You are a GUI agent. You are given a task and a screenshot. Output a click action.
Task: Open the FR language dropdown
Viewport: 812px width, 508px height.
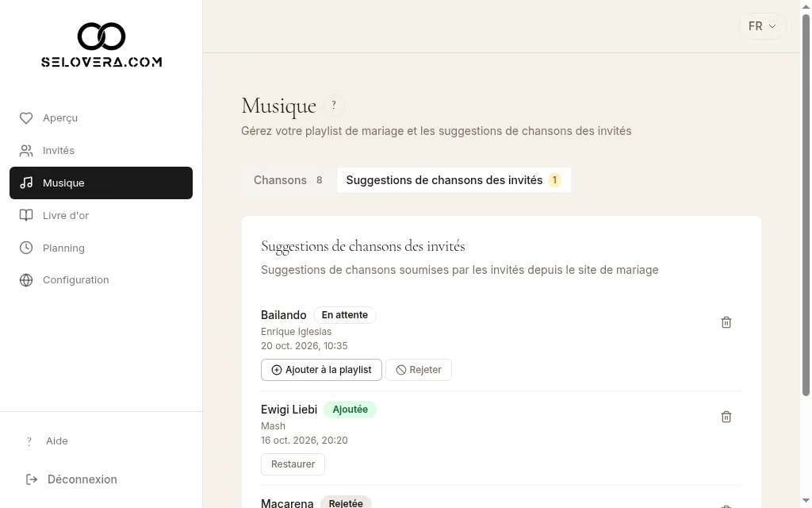(762, 26)
